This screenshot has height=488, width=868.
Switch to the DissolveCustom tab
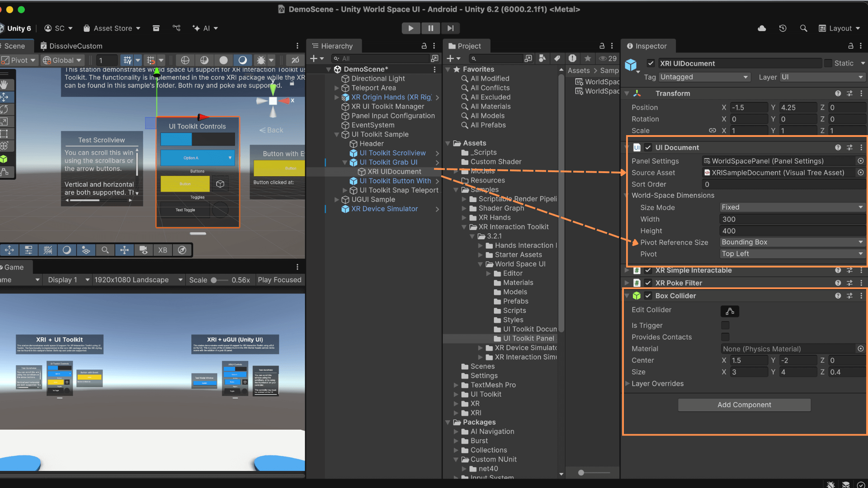[x=71, y=46]
